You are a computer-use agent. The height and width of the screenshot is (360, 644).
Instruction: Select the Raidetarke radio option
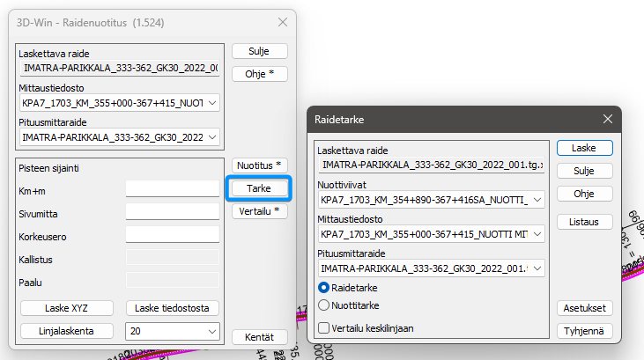[324, 287]
